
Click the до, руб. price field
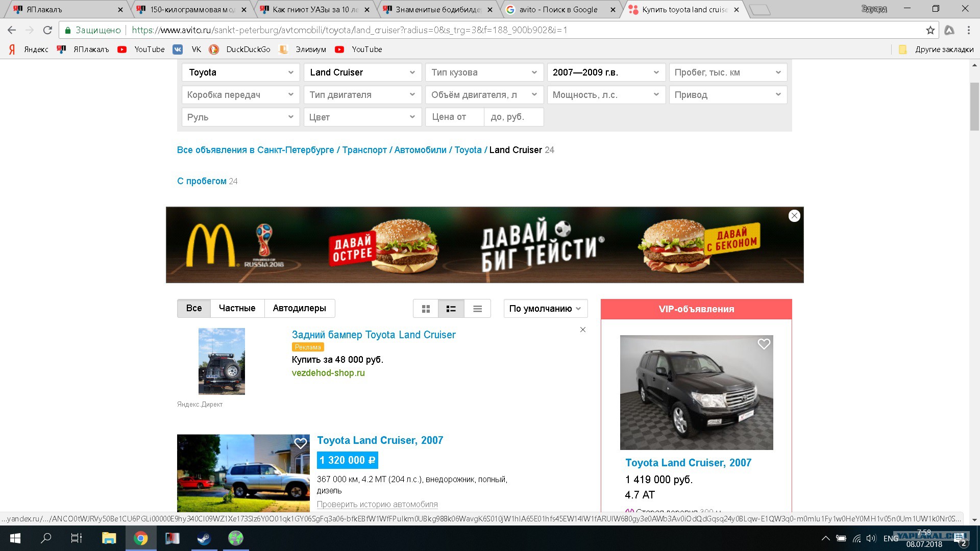pos(514,117)
